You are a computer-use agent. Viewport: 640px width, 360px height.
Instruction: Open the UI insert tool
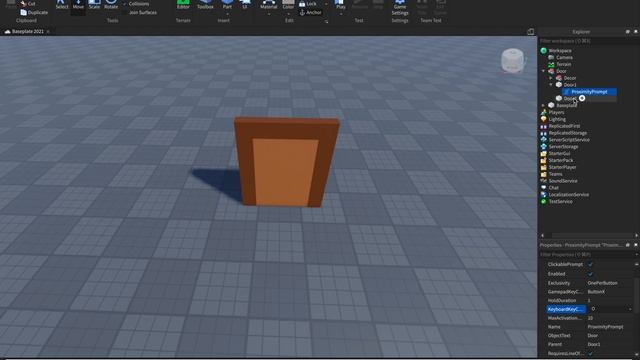pos(245,5)
